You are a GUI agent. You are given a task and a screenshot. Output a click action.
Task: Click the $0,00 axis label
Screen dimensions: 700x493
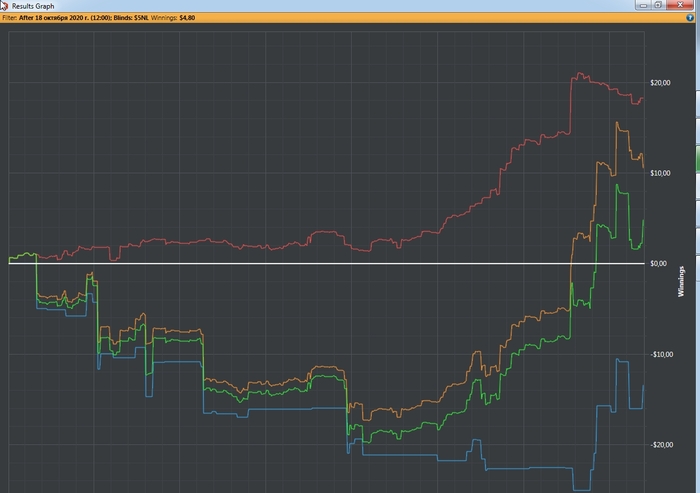pyautogui.click(x=658, y=263)
